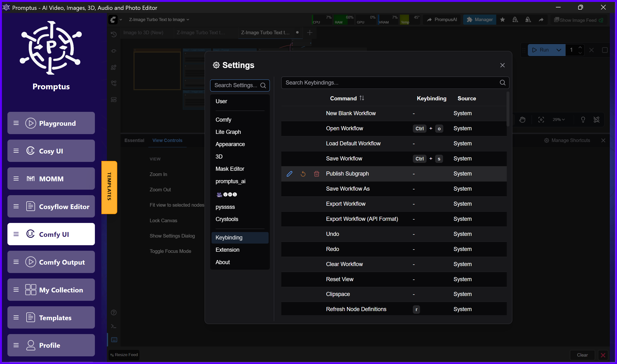Switch to the Essential tab
617x364 pixels.
pyautogui.click(x=134, y=140)
